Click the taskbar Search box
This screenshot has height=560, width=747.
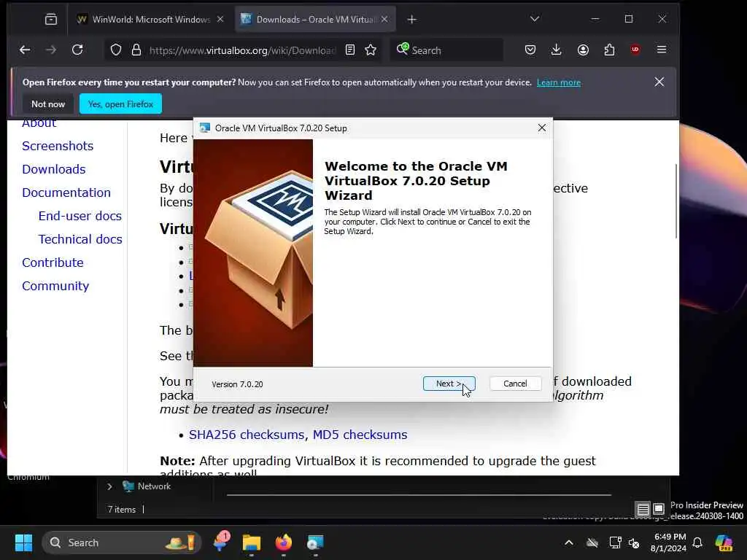tap(122, 542)
